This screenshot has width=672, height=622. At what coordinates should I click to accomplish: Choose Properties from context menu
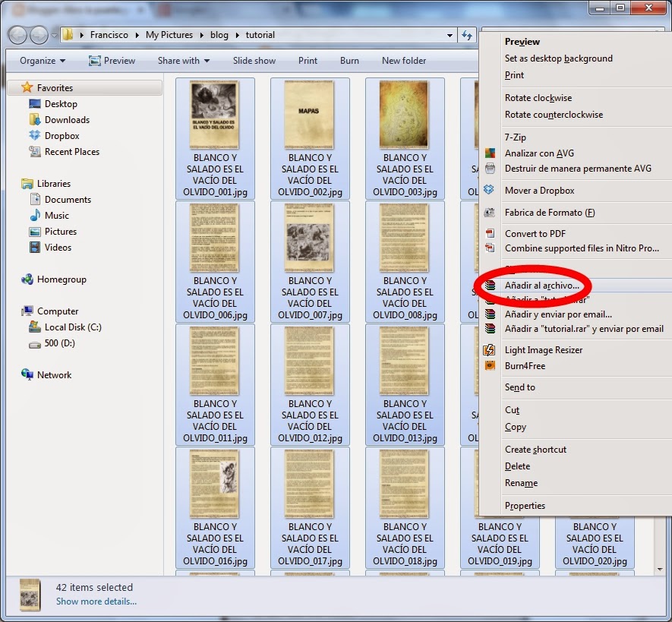pyautogui.click(x=525, y=505)
